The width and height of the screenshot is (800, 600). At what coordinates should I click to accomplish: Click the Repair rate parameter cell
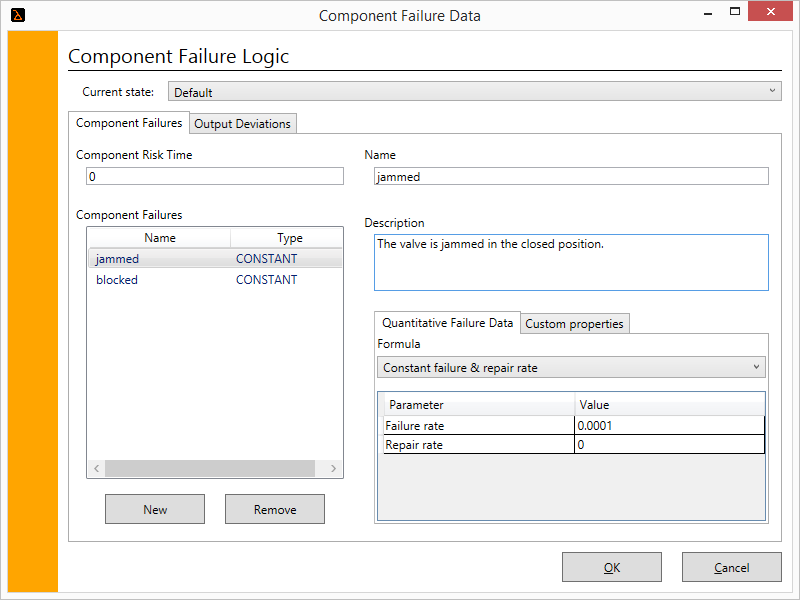(x=479, y=444)
